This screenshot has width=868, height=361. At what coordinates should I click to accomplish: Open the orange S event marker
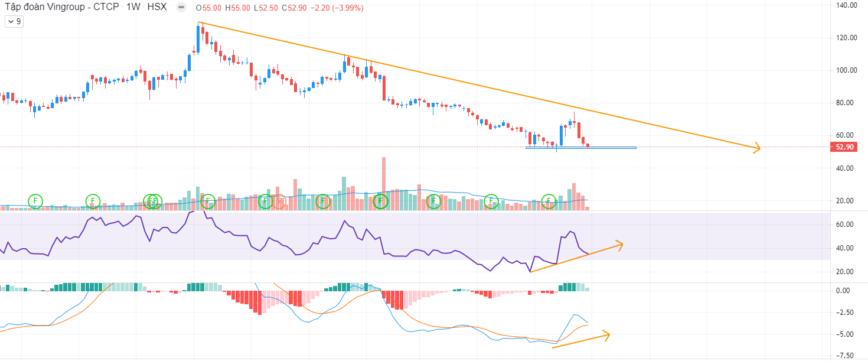[x=279, y=201]
